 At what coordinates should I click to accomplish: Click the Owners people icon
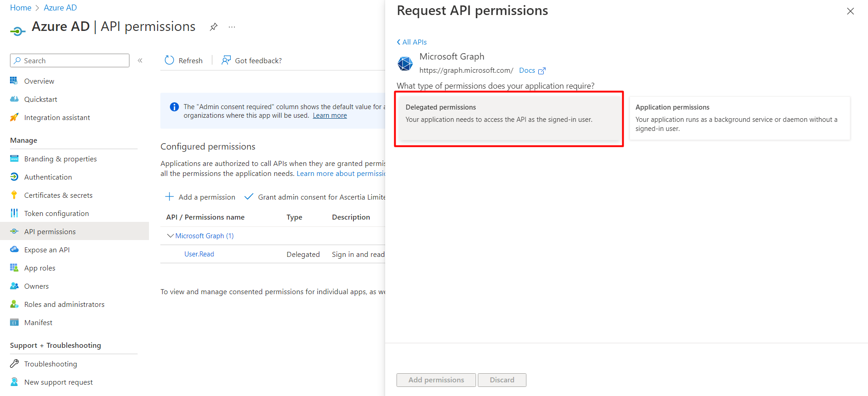click(14, 286)
